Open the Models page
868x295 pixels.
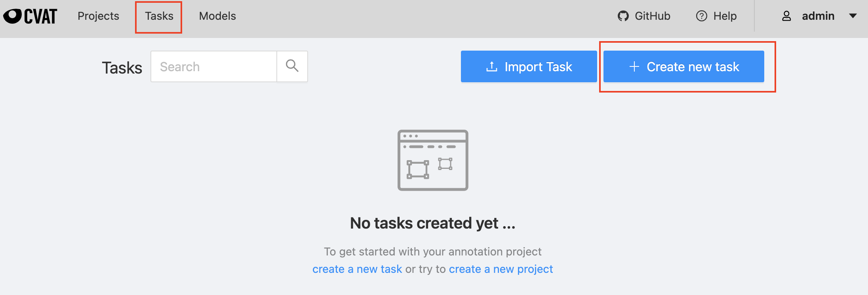[217, 16]
